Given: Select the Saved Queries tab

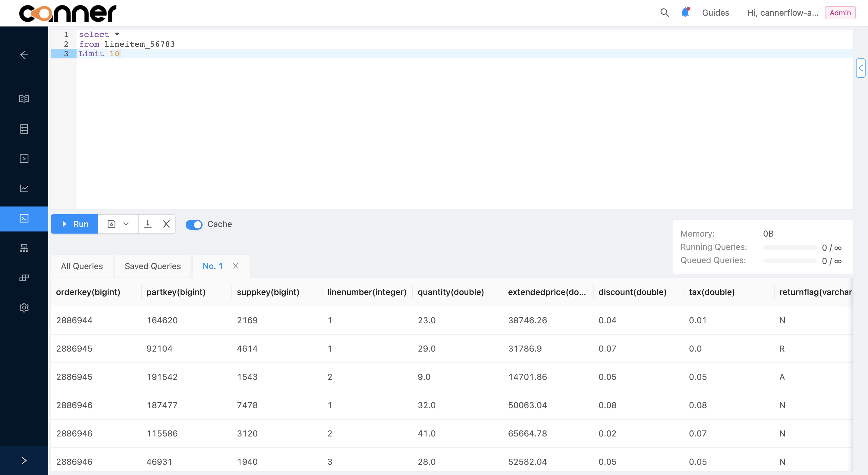Looking at the screenshot, I should tap(152, 266).
